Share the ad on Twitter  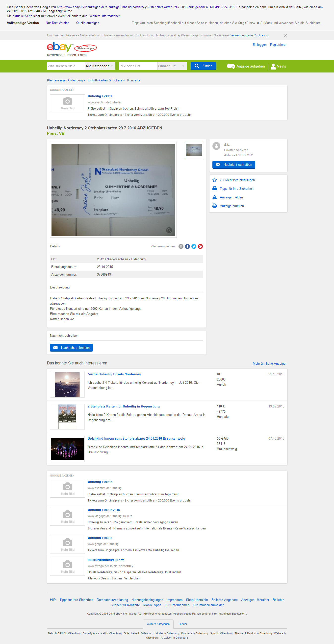pyautogui.click(x=194, y=246)
